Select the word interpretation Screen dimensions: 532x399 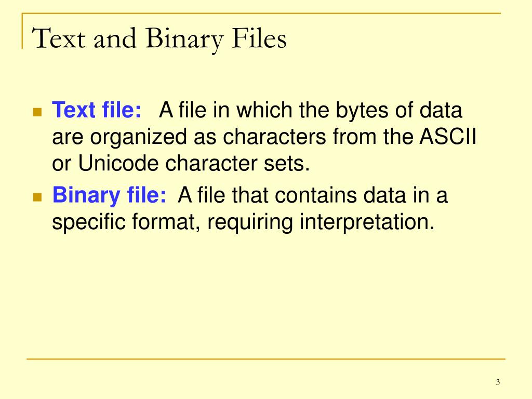(367, 222)
